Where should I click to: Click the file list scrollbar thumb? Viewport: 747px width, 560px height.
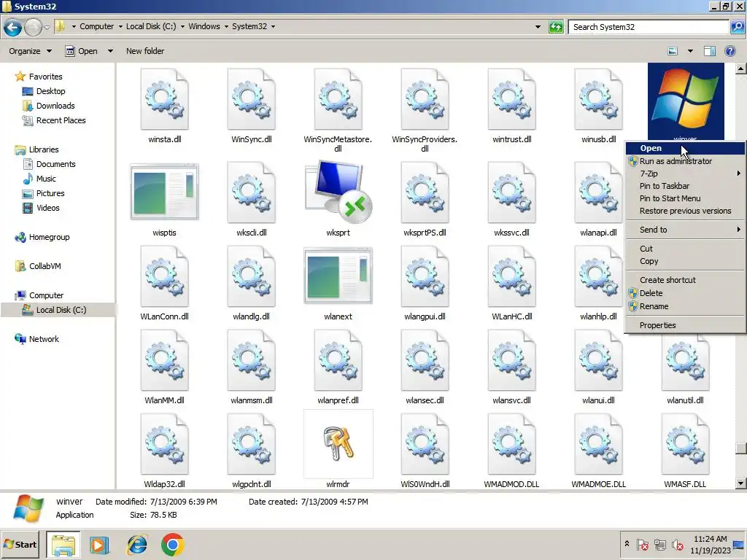pos(740,448)
